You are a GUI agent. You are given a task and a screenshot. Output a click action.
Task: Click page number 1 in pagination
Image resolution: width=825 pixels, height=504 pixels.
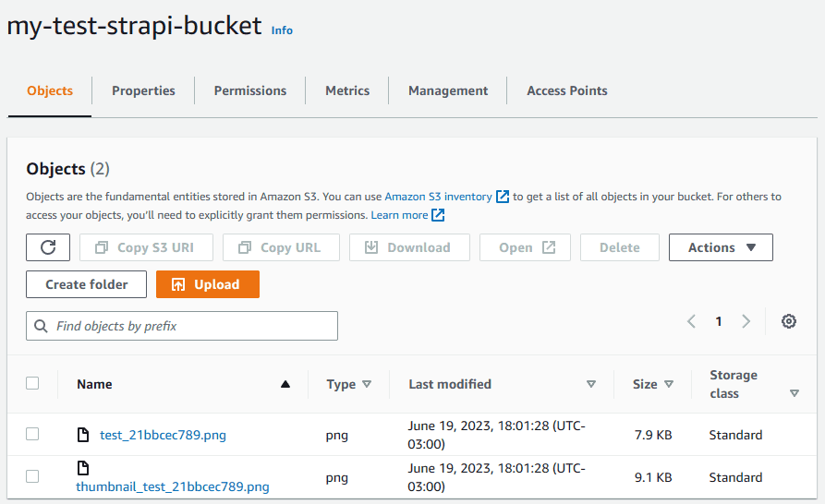point(719,321)
